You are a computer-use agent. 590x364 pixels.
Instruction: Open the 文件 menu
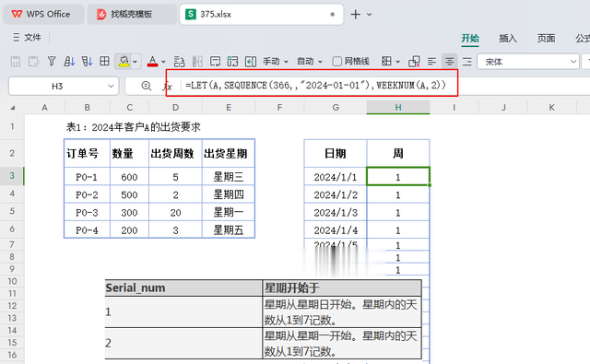[27, 37]
